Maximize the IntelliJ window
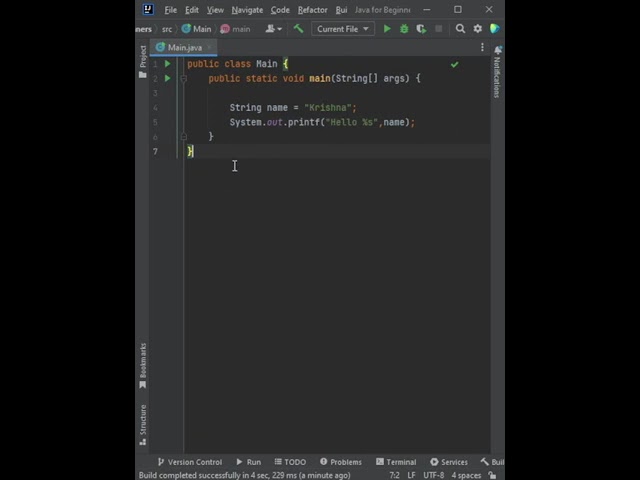The height and width of the screenshot is (480, 640). point(458,9)
